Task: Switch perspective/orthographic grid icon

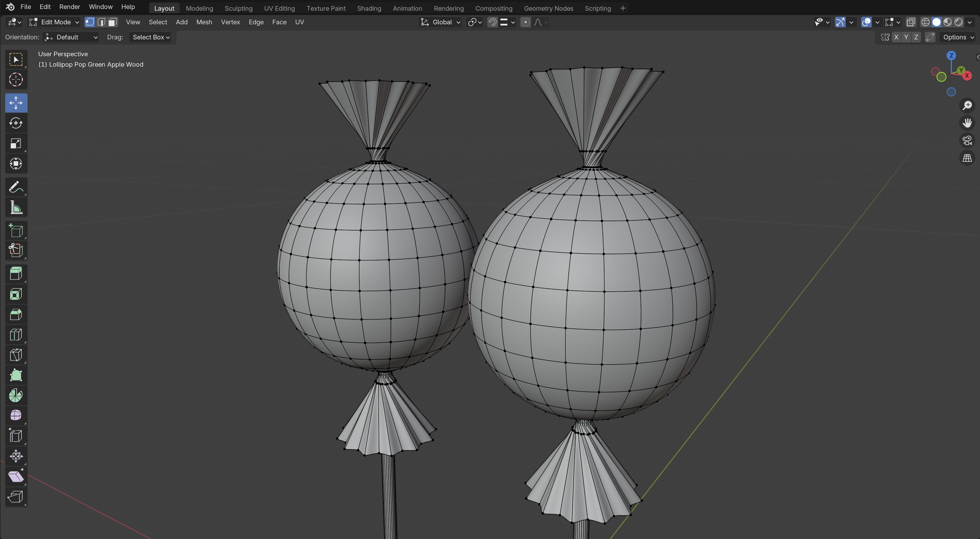Action: point(967,158)
